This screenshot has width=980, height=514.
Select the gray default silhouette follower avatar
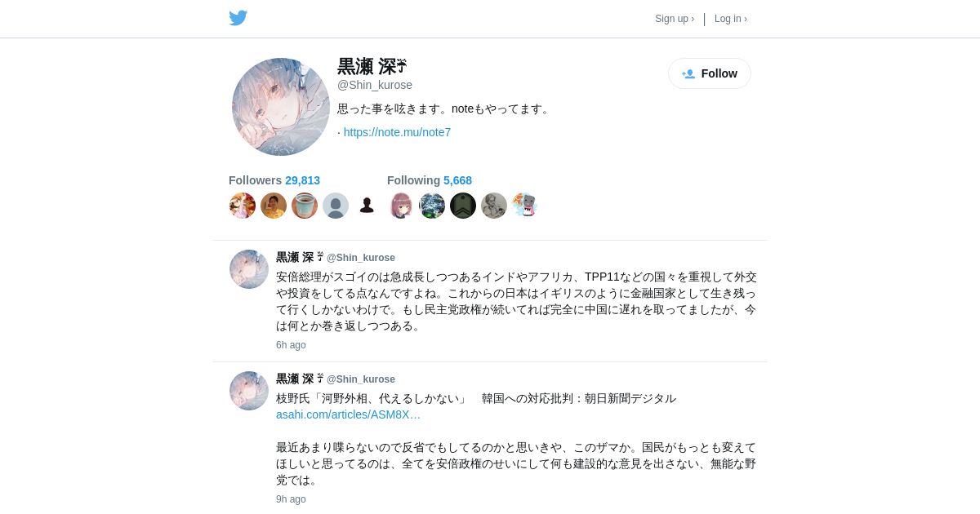click(x=336, y=206)
